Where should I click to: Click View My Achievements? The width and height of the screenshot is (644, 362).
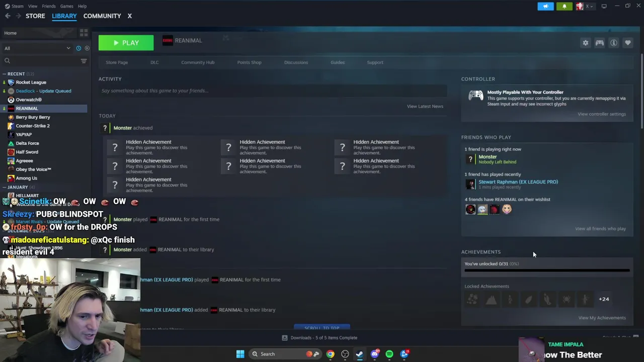[602, 318]
